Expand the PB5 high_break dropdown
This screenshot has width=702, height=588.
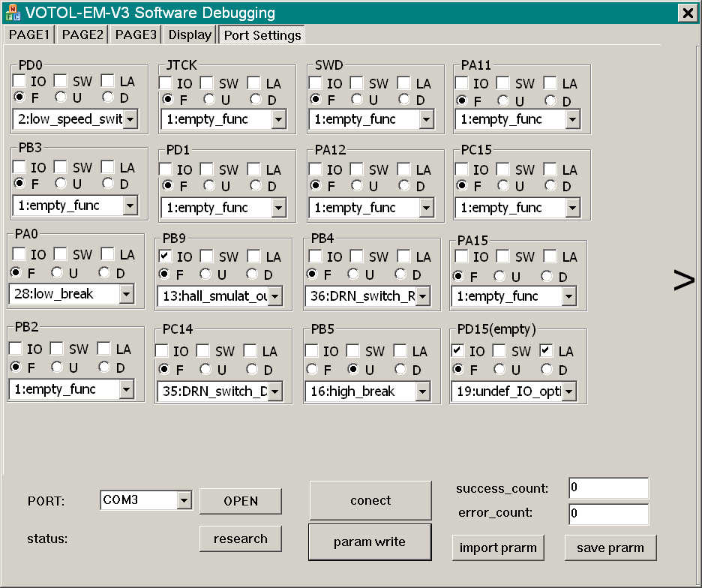423,391
